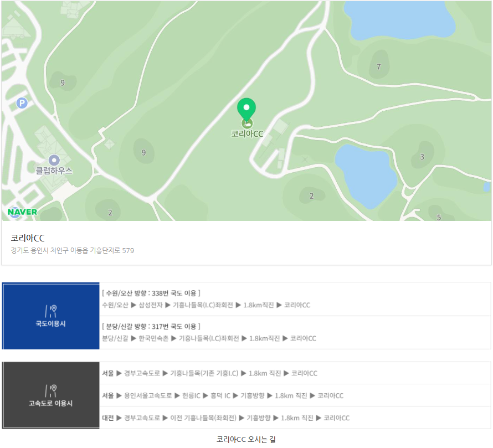Click the road icon above 국도이용시
493x448 pixels.
[50, 310]
